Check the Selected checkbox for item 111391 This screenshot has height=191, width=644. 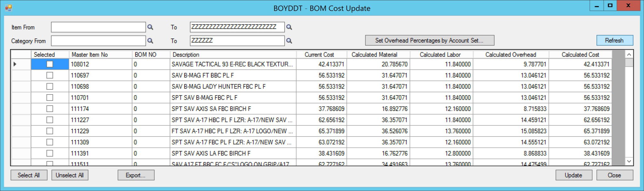(x=49, y=153)
